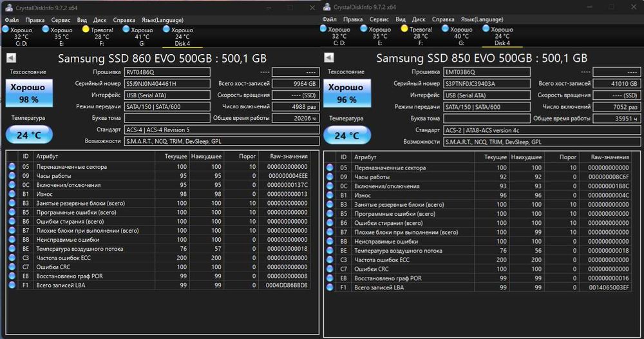Screen dimensions: 644x339
Task: Click status dot for attribute 05 in right window
Action: (330, 167)
